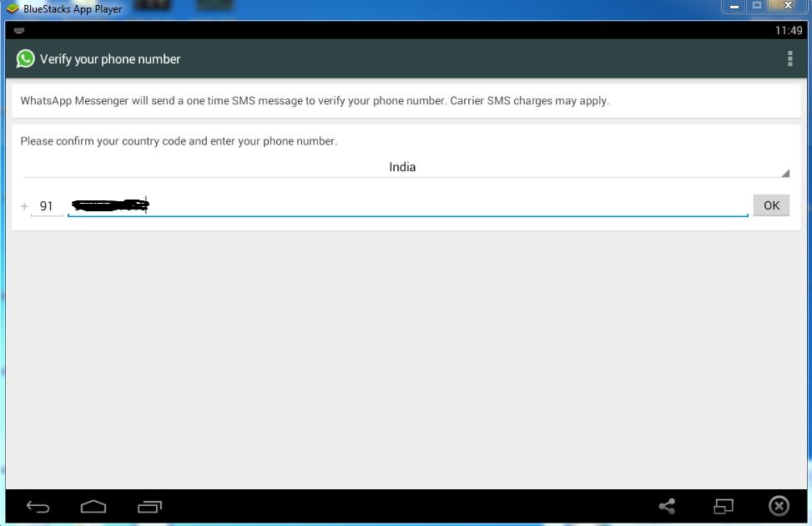This screenshot has width=812, height=526.
Task: Open the India country dropdown
Action: click(x=406, y=167)
